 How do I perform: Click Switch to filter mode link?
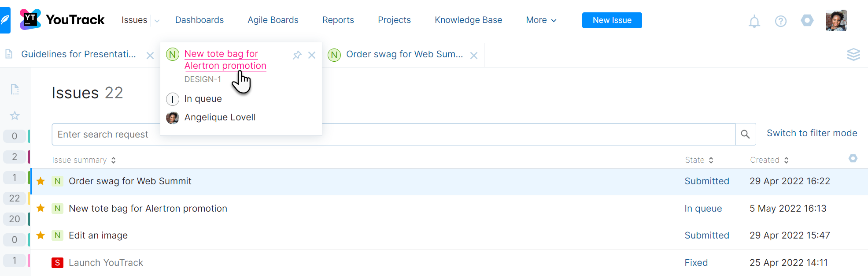click(812, 133)
